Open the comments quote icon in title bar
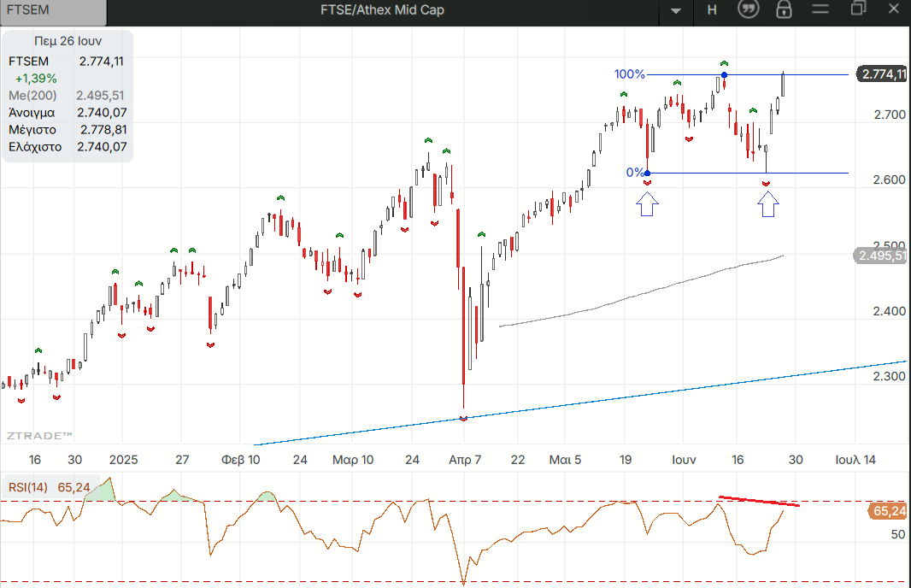 (749, 9)
